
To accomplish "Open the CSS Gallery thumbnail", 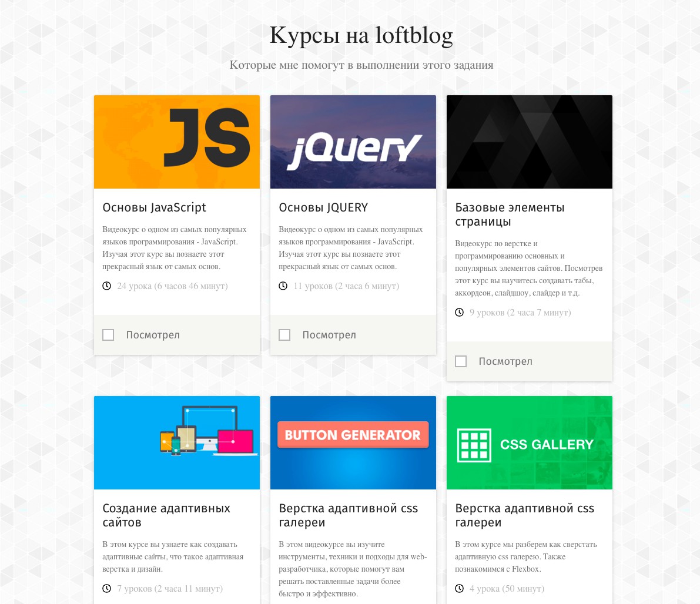I will coord(530,443).
